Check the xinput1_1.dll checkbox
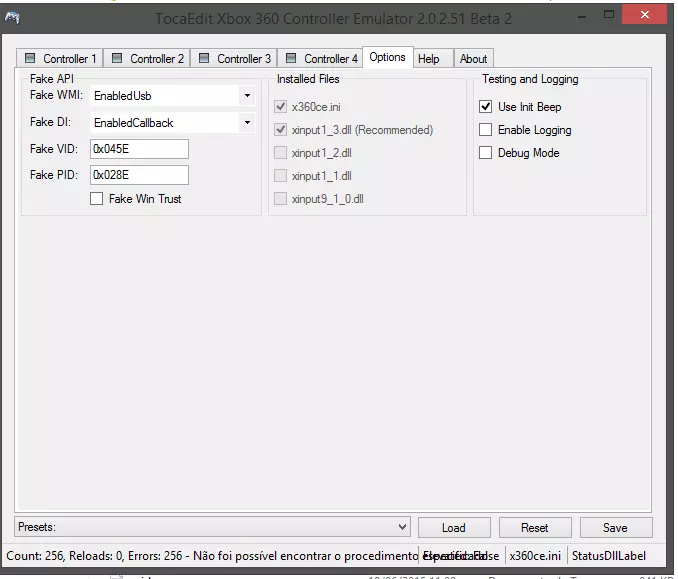Image resolution: width=678 pixels, height=579 pixels. (281, 176)
